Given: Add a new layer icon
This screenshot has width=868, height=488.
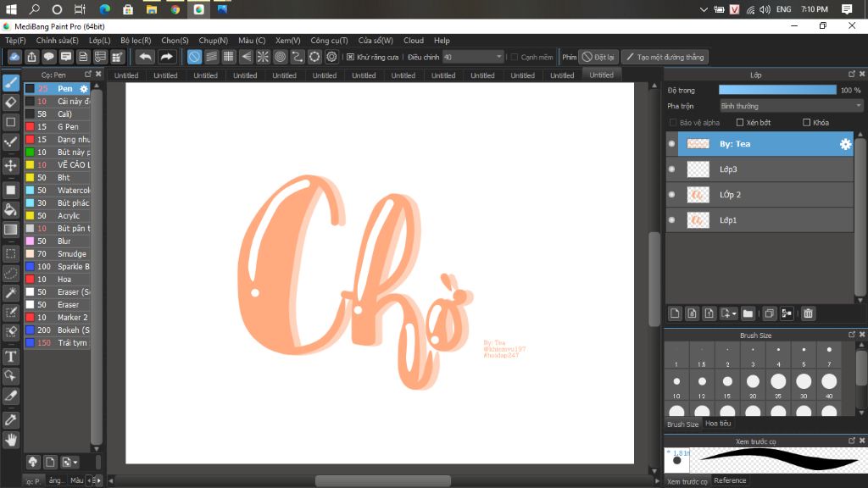Looking at the screenshot, I should 674,313.
